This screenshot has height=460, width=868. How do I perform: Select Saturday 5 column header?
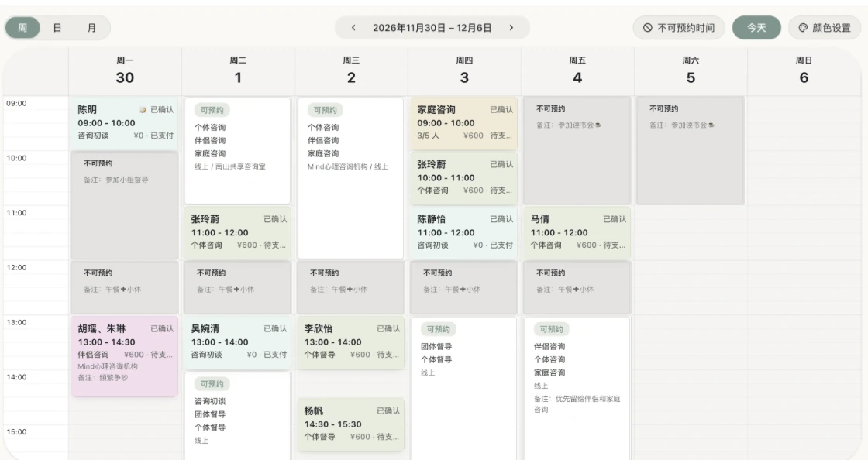(691, 70)
